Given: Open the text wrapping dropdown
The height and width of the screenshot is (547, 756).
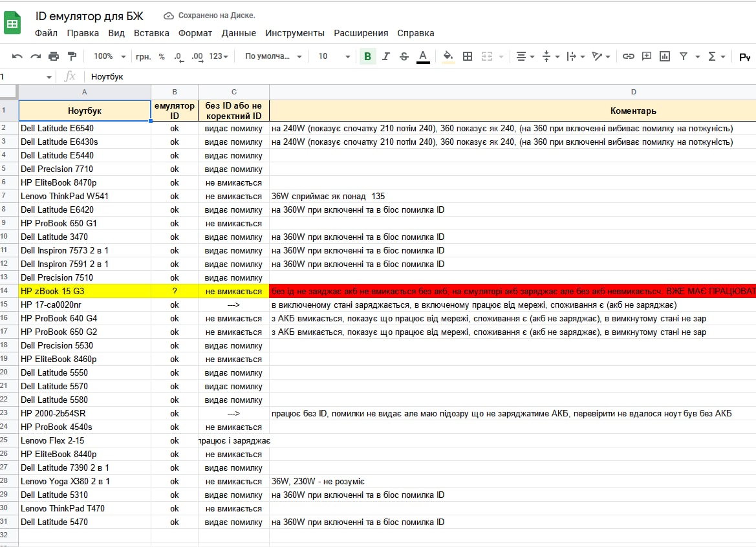Looking at the screenshot, I should click(x=576, y=56).
